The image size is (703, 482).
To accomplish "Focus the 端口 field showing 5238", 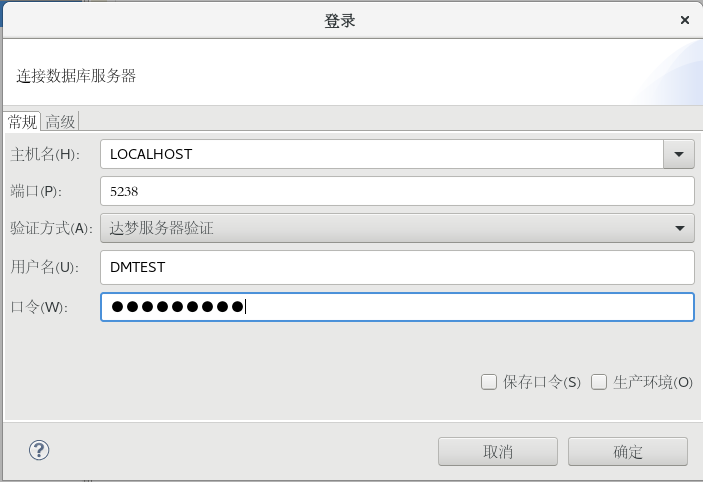I will pos(397,191).
